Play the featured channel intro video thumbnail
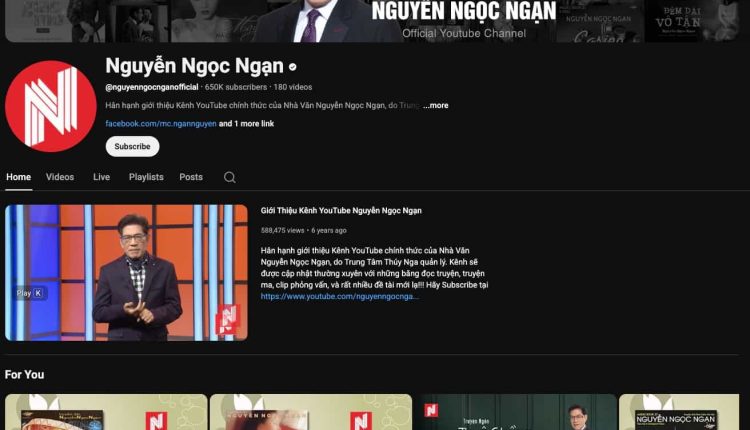 (x=126, y=273)
